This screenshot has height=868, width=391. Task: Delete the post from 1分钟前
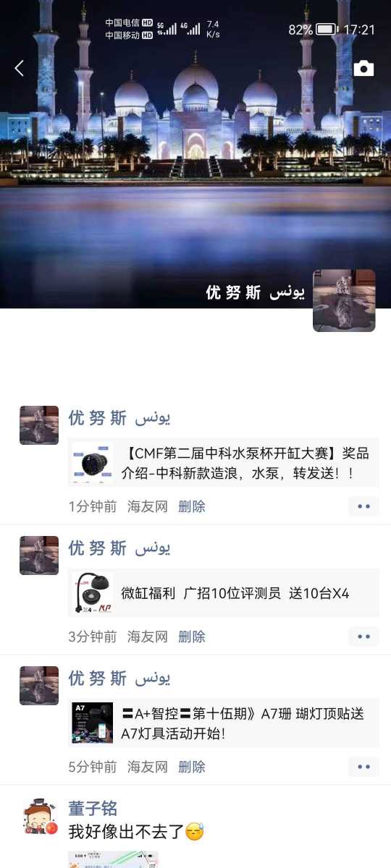coord(192,506)
